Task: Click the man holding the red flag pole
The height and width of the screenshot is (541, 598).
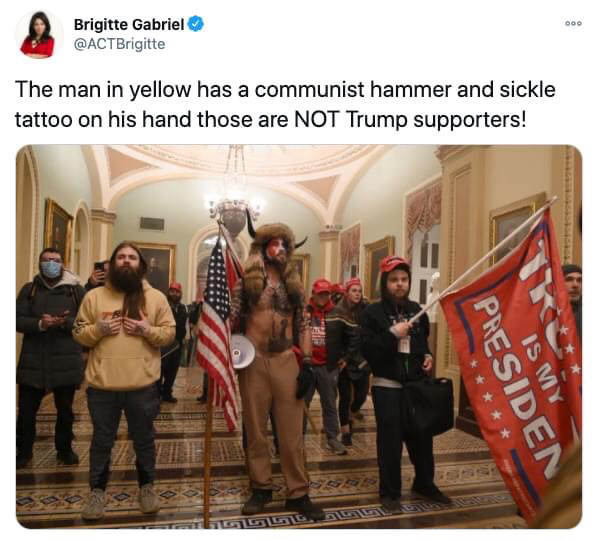Action: [401, 381]
